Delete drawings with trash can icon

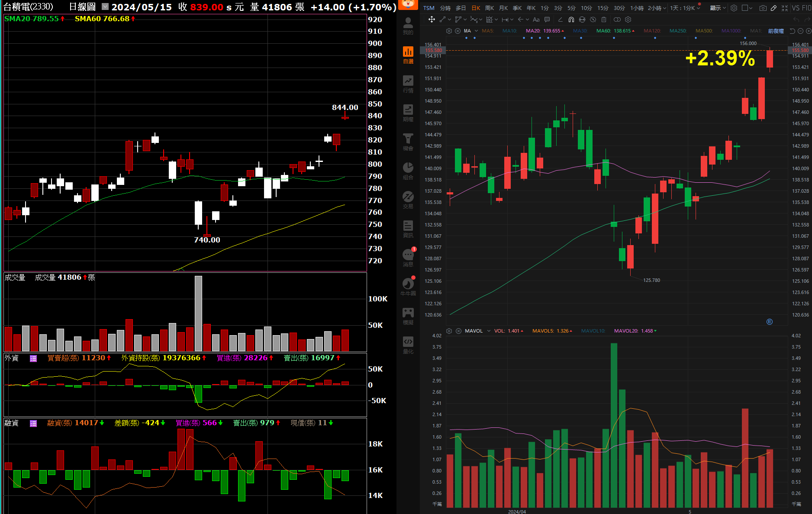[604, 19]
